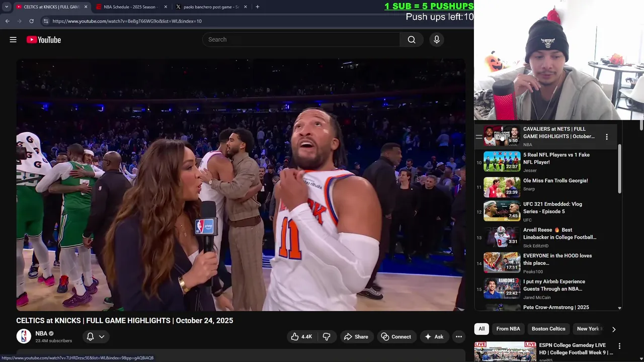This screenshot has height=362, width=644.
Task: Reload the page
Action: [x=31, y=21]
